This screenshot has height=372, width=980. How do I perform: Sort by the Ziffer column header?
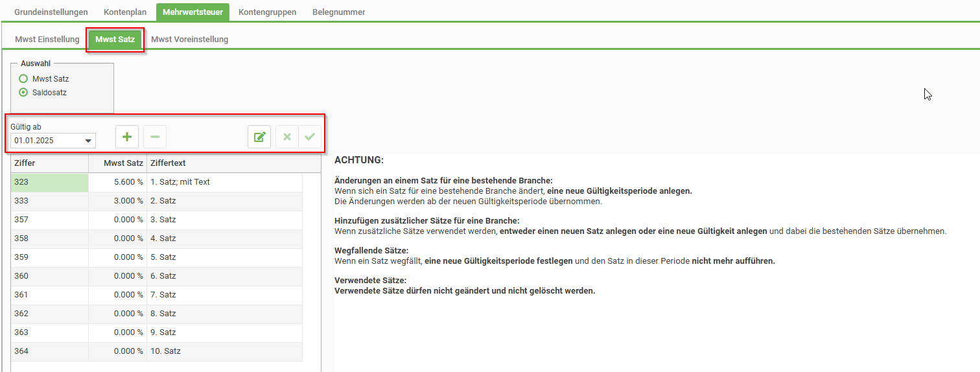click(x=49, y=163)
